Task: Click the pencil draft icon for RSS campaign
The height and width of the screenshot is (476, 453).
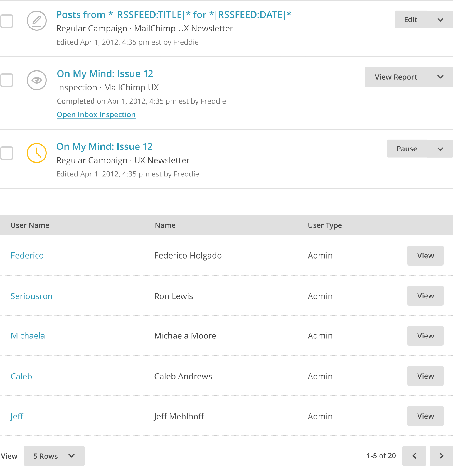Action: point(36,21)
